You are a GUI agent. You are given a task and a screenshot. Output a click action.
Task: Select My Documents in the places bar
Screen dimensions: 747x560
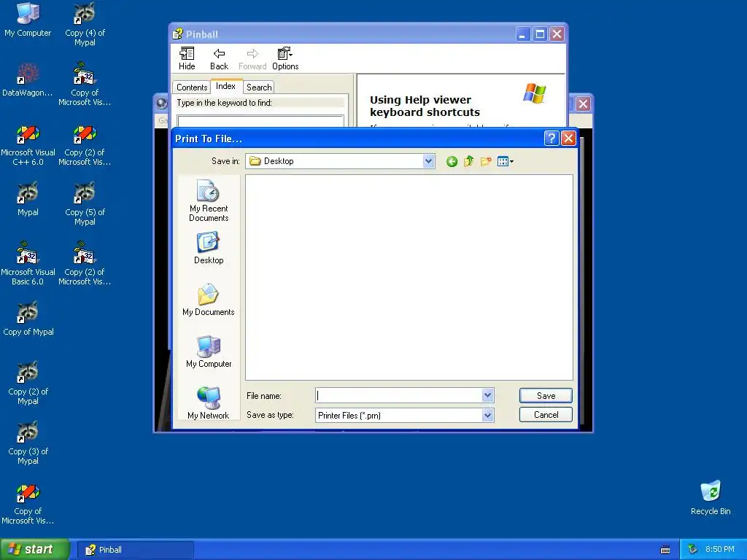(209, 300)
